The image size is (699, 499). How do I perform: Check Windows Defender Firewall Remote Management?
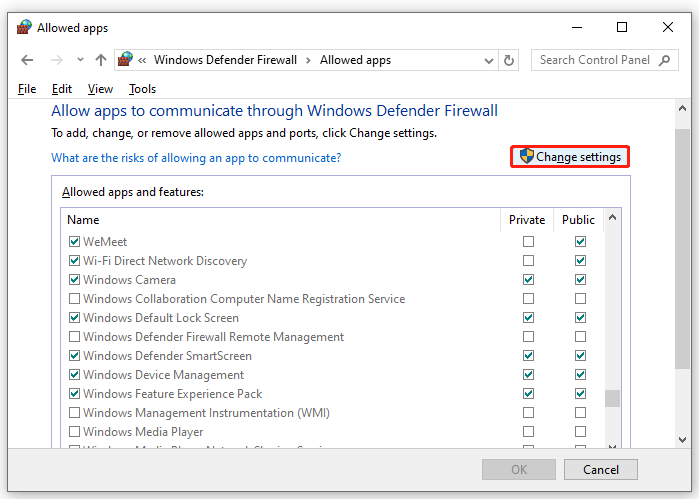coord(74,336)
